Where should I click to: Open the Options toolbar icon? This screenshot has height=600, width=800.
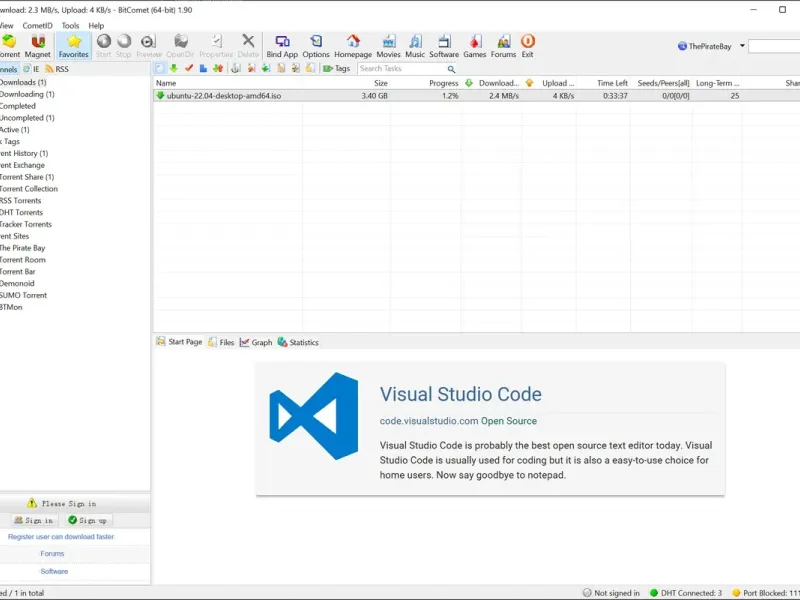[316, 46]
